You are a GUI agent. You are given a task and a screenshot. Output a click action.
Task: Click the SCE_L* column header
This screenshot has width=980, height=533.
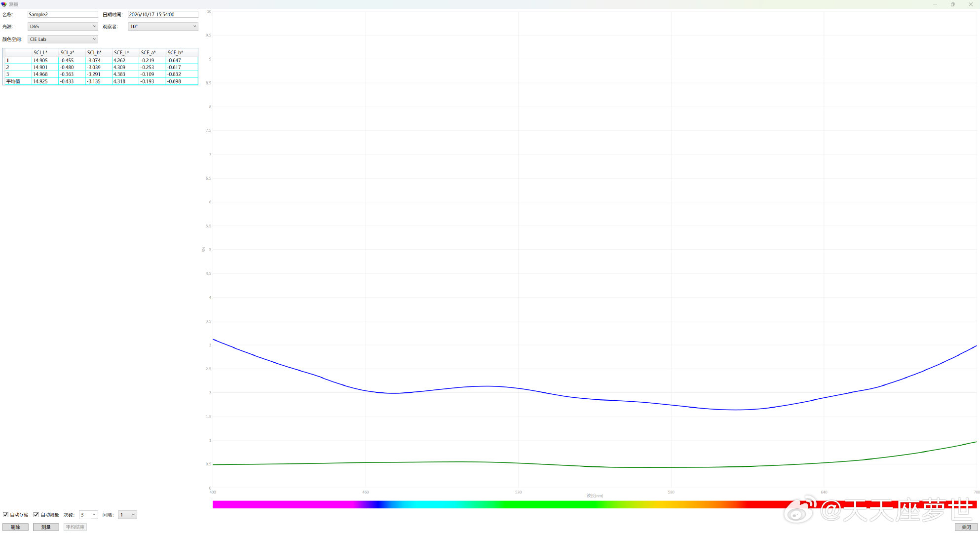[125, 52]
